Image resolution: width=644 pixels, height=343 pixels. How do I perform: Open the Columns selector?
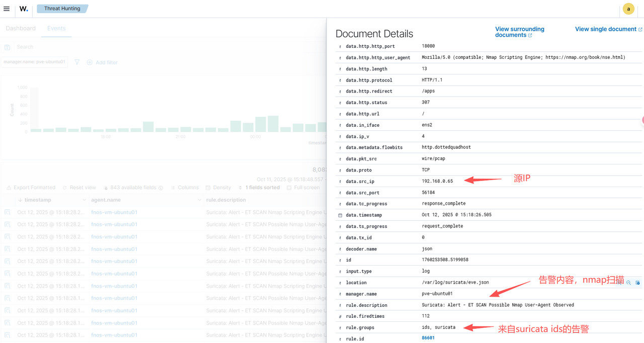[184, 188]
